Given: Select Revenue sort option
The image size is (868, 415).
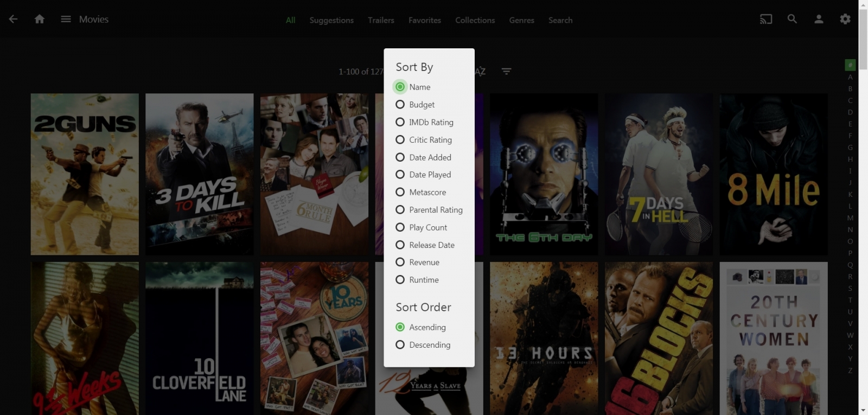Looking at the screenshot, I should point(417,262).
